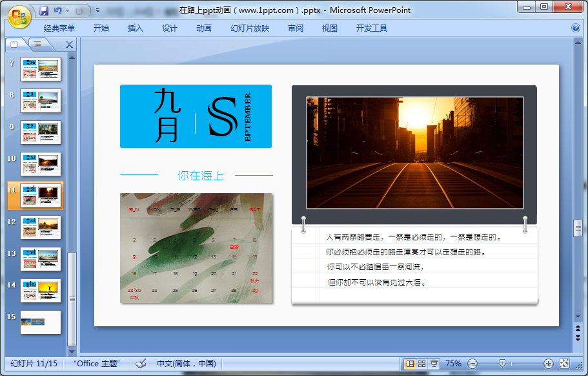
Task: Open the 幻灯片放映 tab
Action: (x=250, y=28)
